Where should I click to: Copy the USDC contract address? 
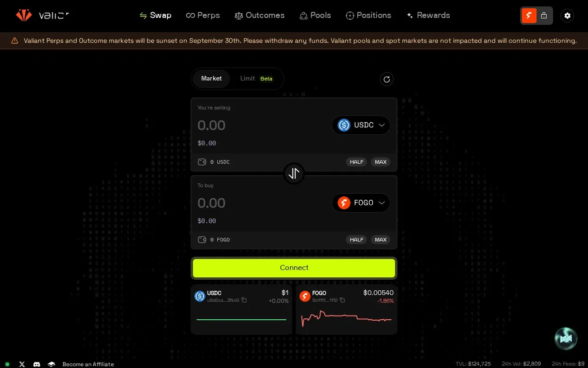(244, 300)
